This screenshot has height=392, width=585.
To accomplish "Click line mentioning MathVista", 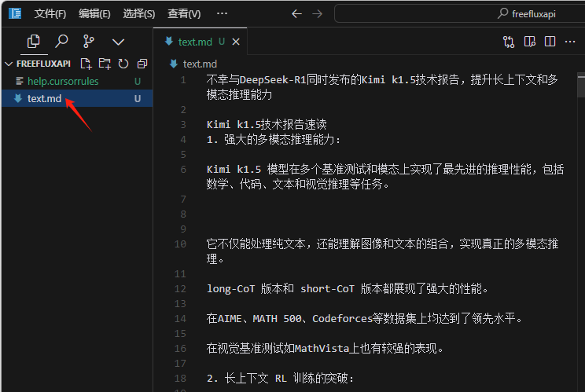I will pyautogui.click(x=326, y=349).
